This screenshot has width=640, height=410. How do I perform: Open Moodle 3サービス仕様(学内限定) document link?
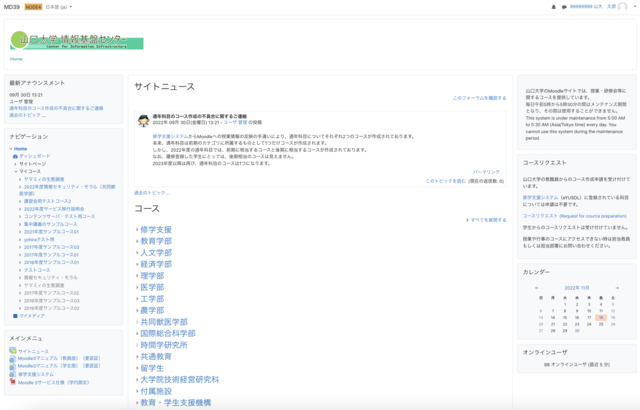53,383
